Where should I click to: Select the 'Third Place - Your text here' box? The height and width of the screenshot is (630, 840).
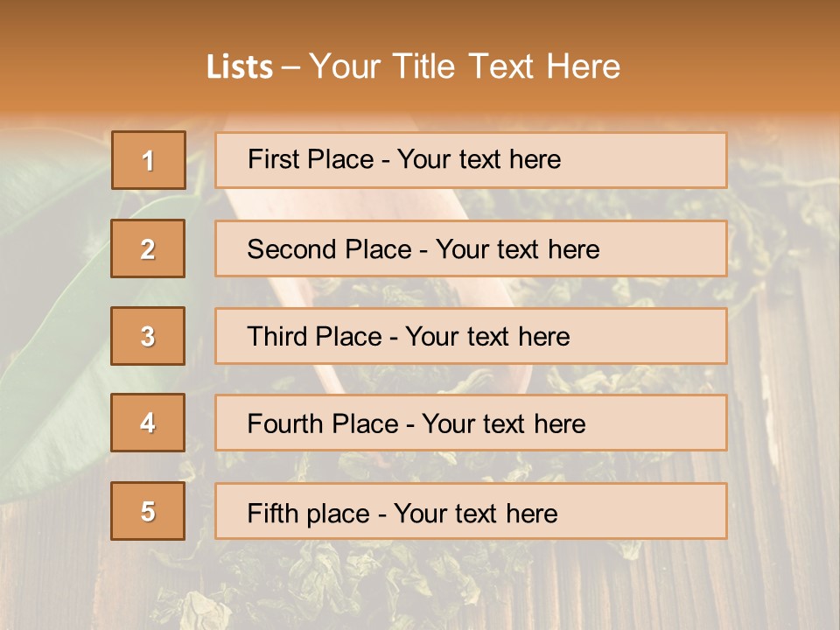(471, 336)
